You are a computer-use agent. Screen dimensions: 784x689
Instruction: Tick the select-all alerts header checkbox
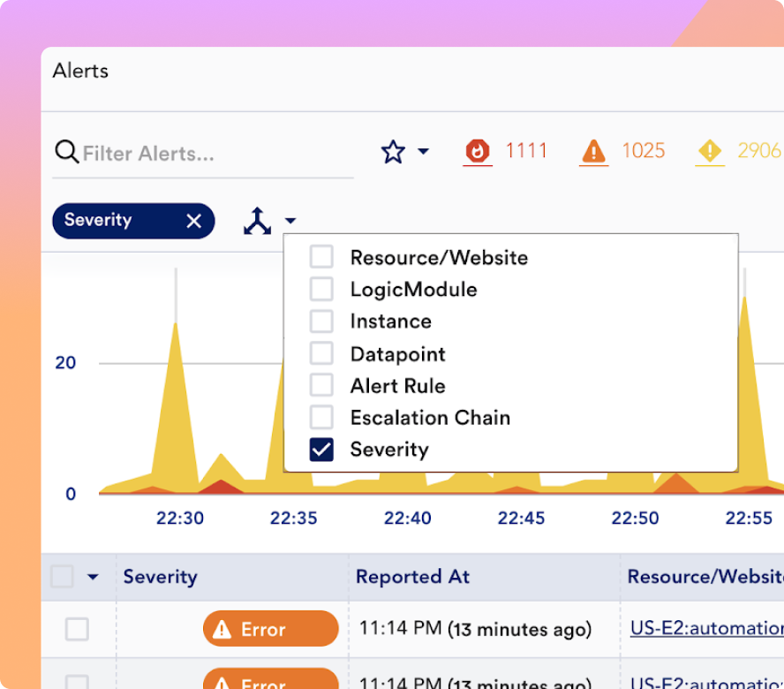pyautogui.click(x=63, y=577)
